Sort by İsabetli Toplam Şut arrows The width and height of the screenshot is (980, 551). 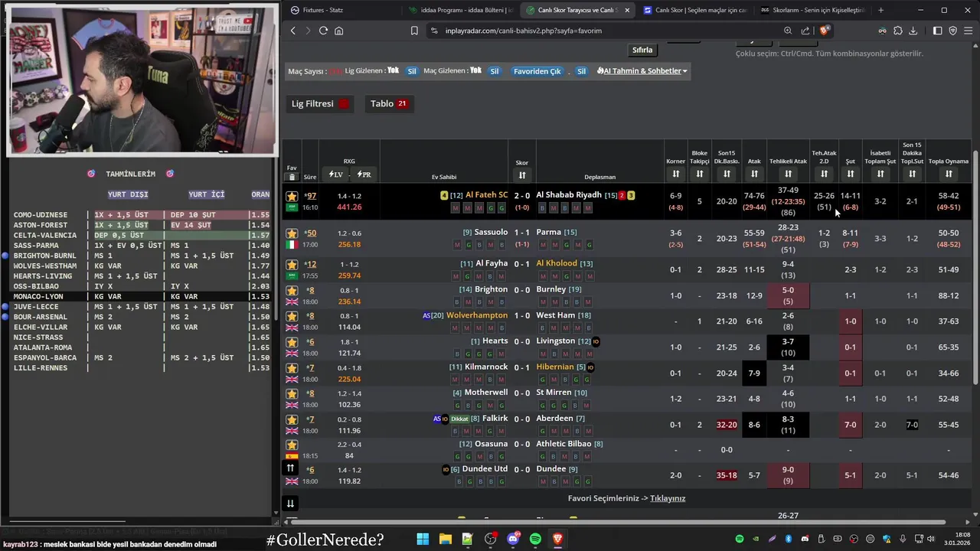pos(880,174)
